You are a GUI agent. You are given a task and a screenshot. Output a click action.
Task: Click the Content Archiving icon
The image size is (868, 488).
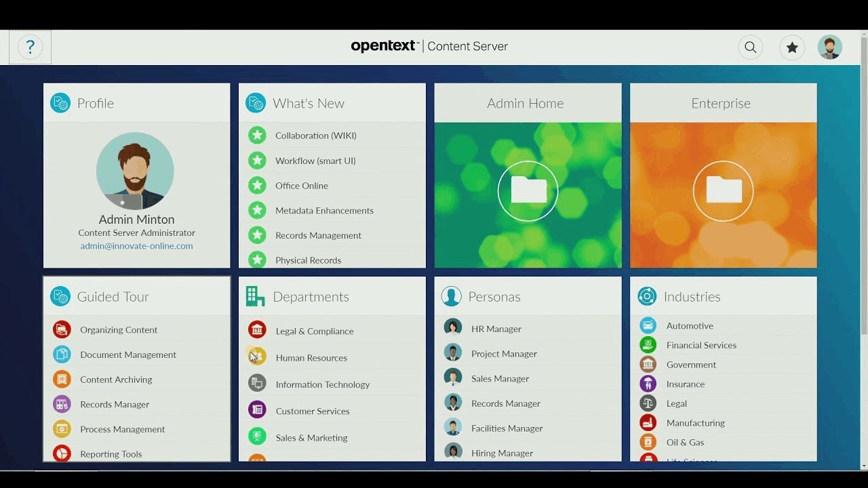(62, 379)
